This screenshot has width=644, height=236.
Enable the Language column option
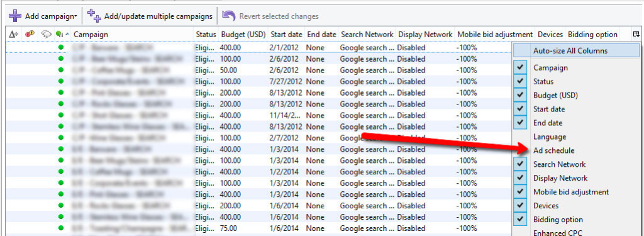point(550,137)
